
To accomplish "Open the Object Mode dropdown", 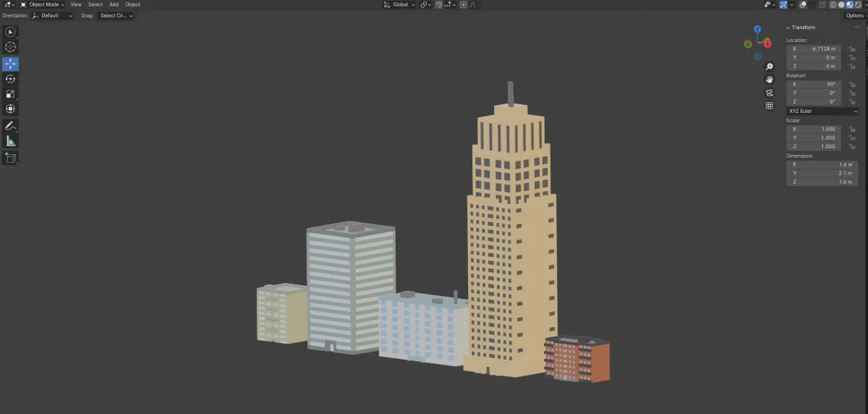I will 43,4.
